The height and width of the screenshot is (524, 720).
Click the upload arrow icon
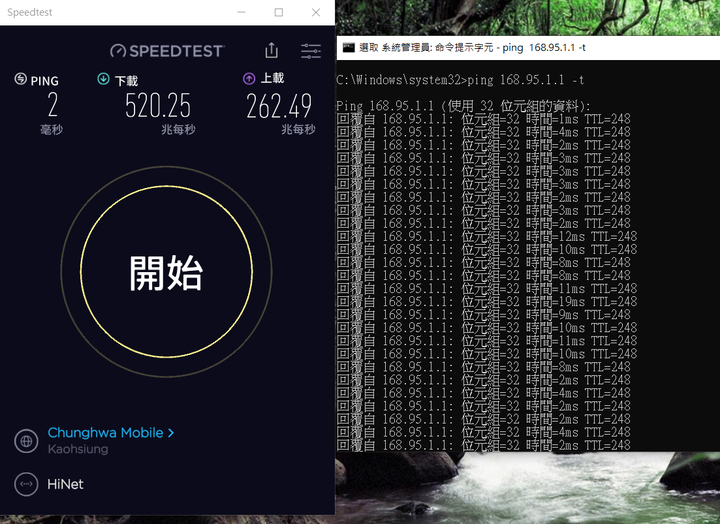point(249,79)
